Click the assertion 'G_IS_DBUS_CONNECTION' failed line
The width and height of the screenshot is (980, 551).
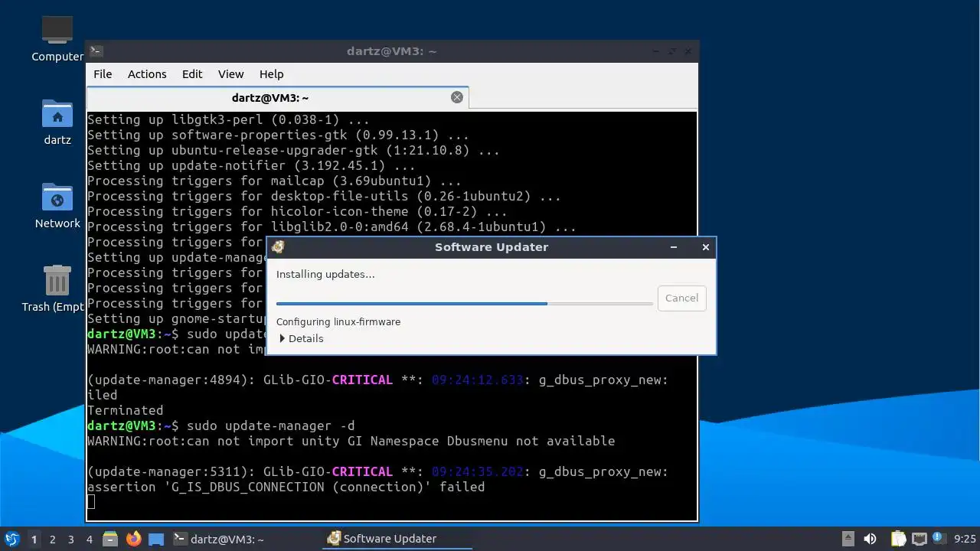click(286, 487)
